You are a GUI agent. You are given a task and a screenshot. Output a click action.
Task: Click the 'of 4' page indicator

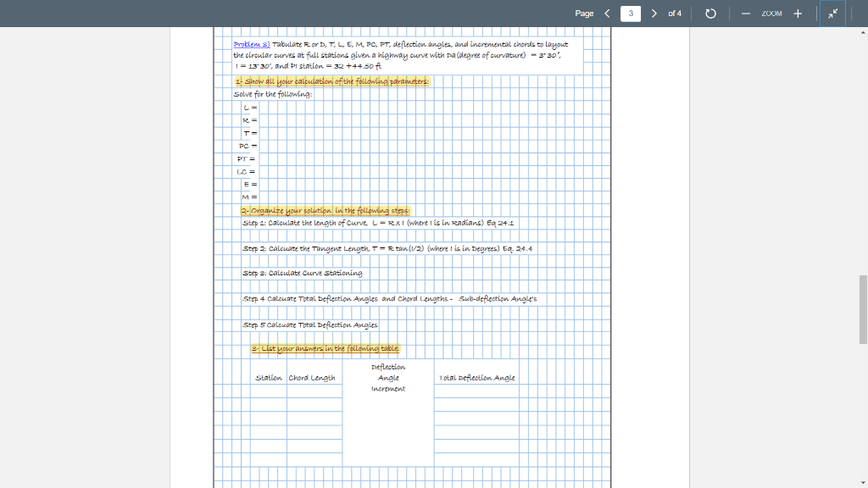coord(674,14)
